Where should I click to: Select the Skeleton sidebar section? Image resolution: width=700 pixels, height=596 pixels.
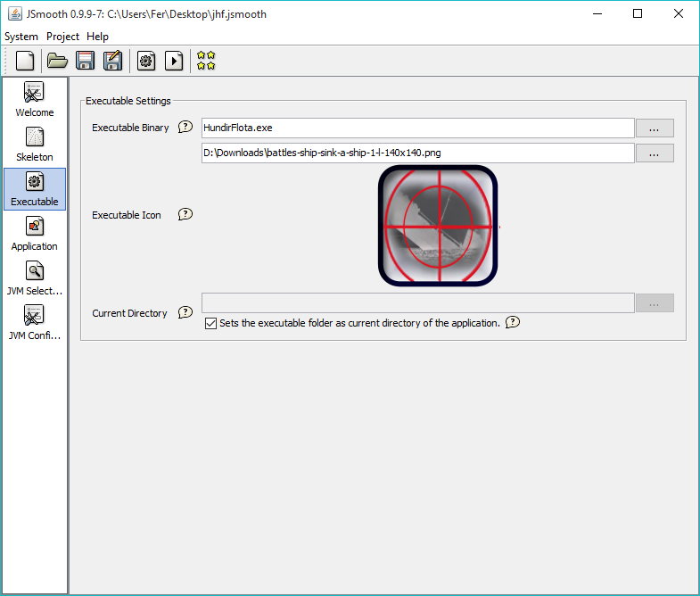coord(35,144)
